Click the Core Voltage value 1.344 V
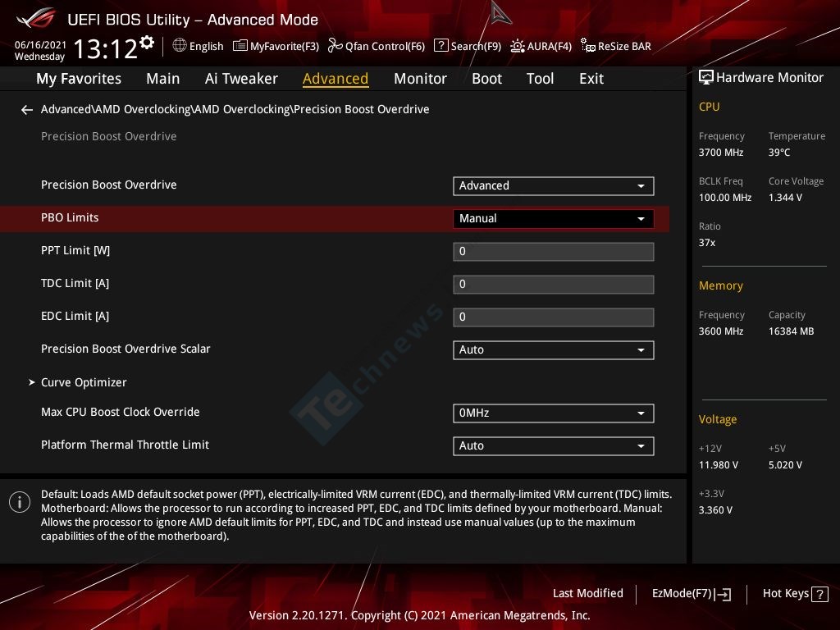The image size is (840, 630). (x=785, y=198)
